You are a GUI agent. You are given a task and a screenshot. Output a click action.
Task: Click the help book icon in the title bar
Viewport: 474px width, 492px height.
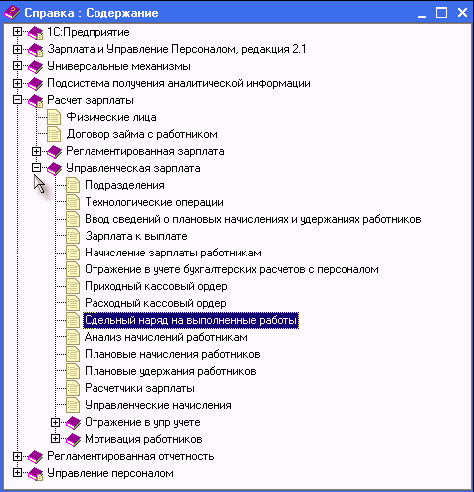click(12, 13)
